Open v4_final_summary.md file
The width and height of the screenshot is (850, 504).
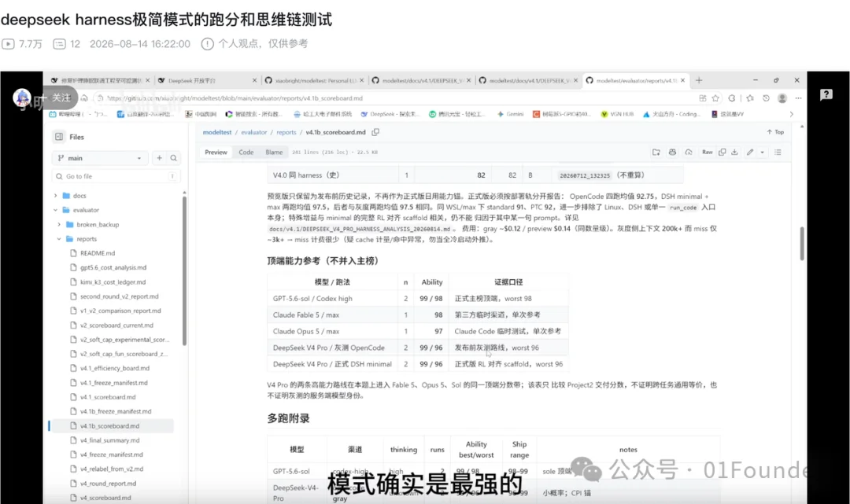click(x=109, y=440)
